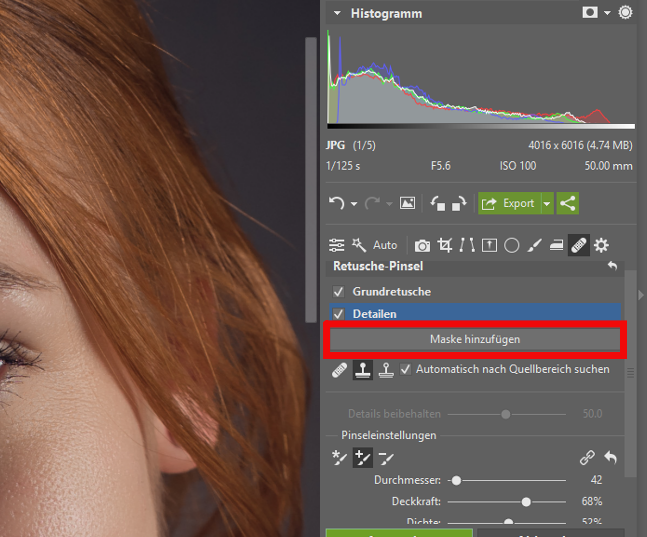The height and width of the screenshot is (537, 647).
Task: Open the adjustments sliders panel icon
Action: coord(337,245)
